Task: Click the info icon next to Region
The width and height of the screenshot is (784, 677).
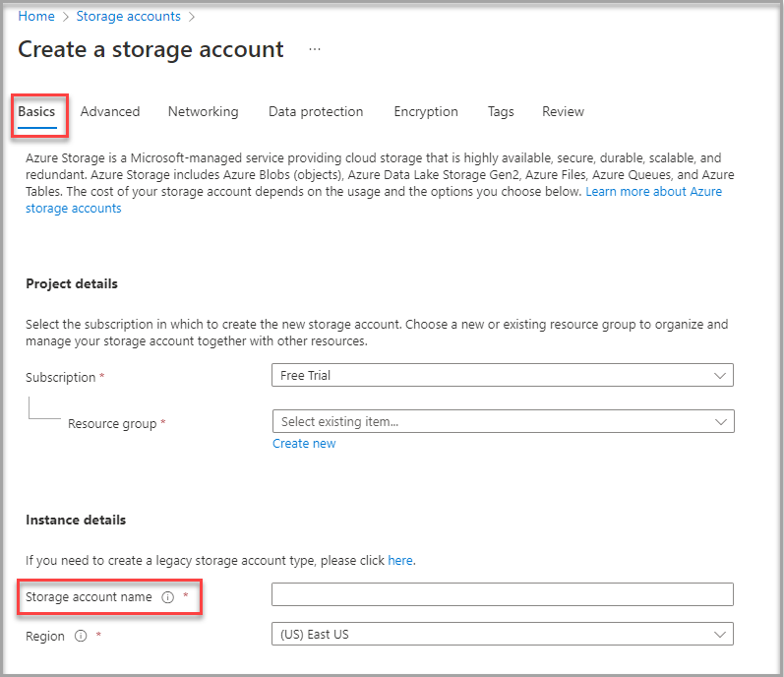Action: tap(81, 637)
